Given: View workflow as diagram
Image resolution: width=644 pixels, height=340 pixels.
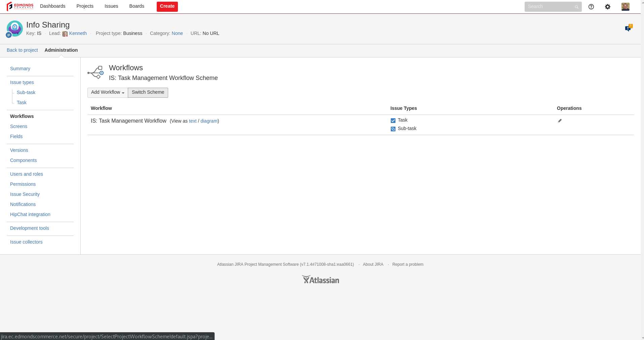Looking at the screenshot, I should tap(209, 121).
